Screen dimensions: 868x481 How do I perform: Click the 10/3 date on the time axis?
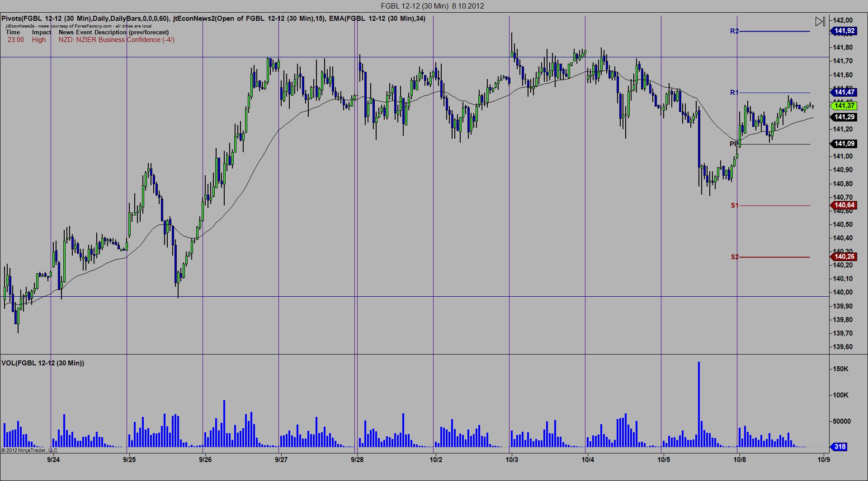click(x=512, y=460)
